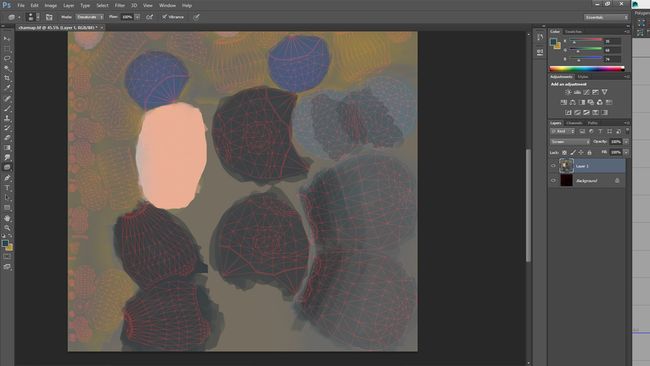Select the Crop tool

7,78
